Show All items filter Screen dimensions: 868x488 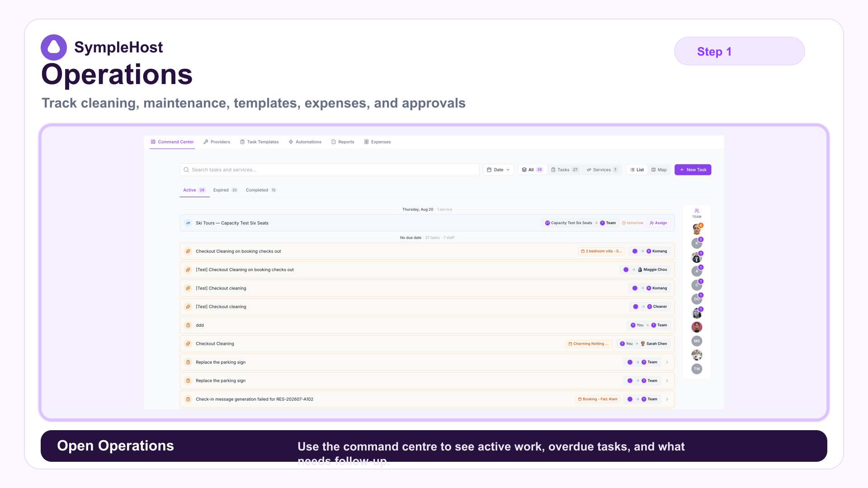click(532, 170)
